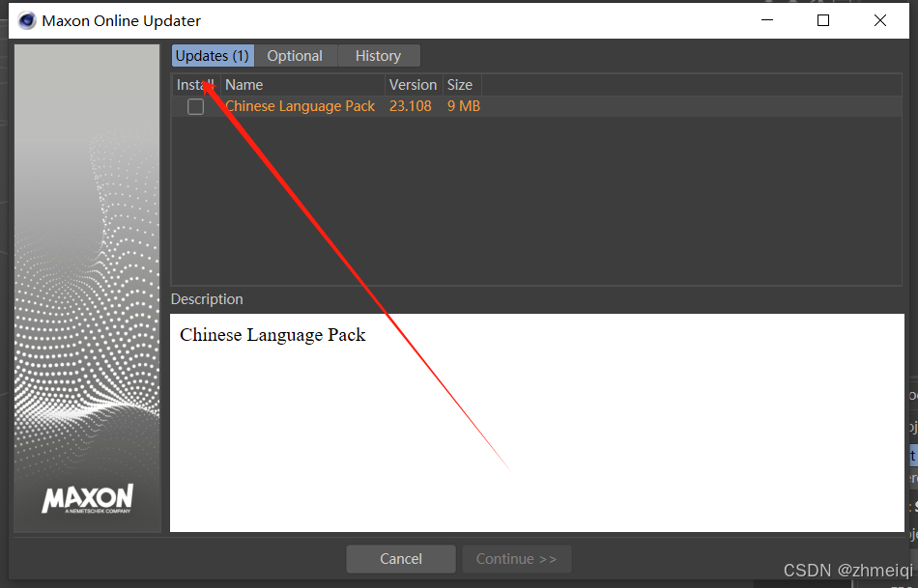Image resolution: width=918 pixels, height=588 pixels.
Task: Click the version value 23.108
Action: click(411, 106)
